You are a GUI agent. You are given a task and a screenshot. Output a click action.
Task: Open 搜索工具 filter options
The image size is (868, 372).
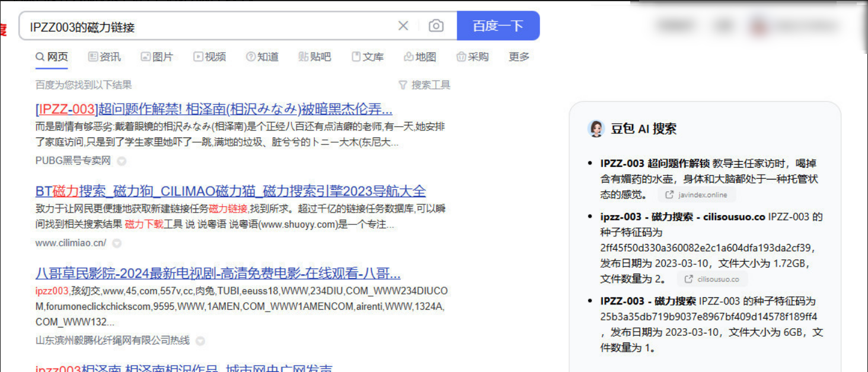point(425,85)
